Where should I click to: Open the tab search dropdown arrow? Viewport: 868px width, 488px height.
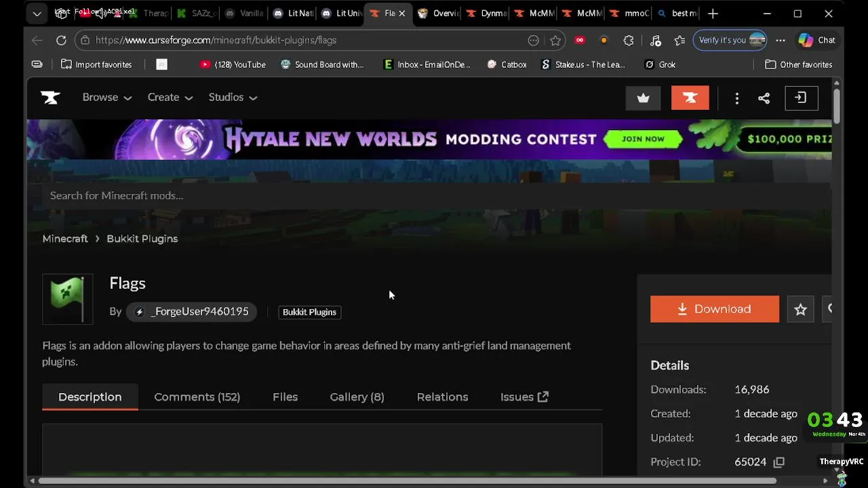tap(37, 14)
